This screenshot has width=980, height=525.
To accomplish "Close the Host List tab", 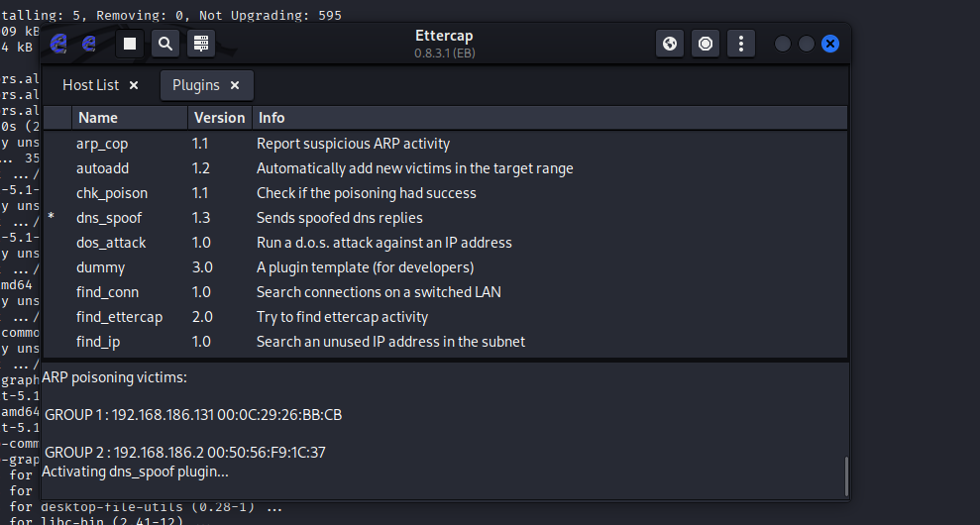I will (x=134, y=85).
